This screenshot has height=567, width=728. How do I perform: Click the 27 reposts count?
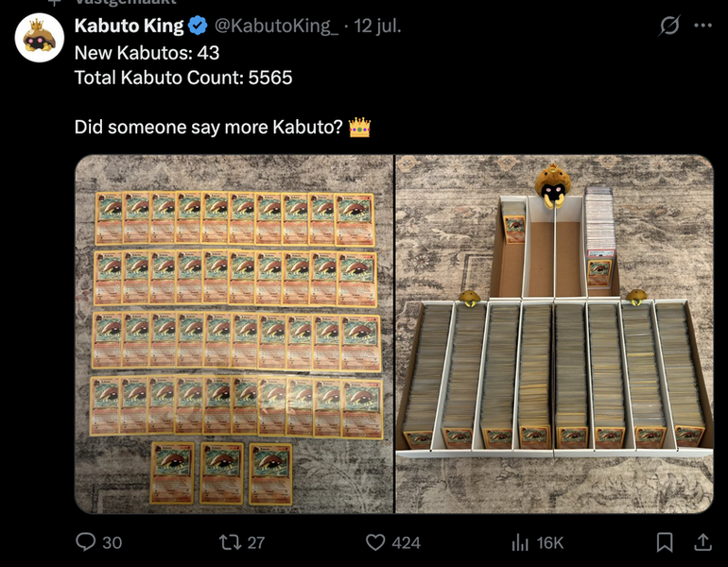[256, 542]
